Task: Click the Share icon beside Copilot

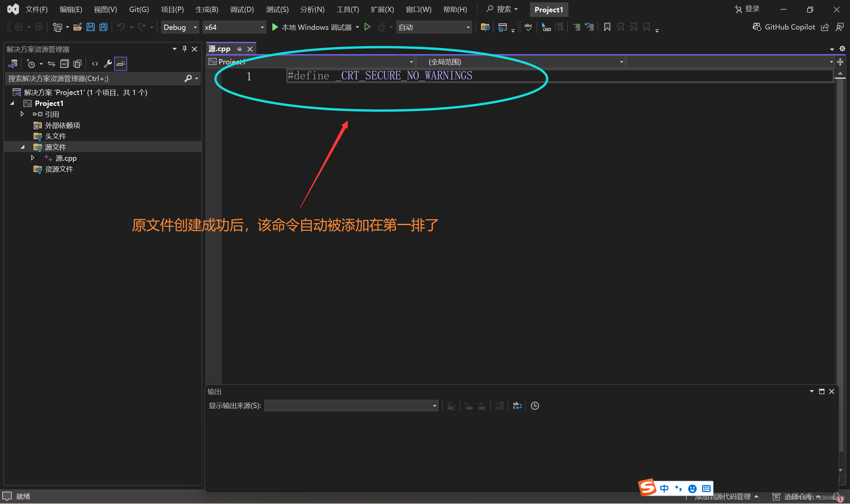Action: (825, 27)
